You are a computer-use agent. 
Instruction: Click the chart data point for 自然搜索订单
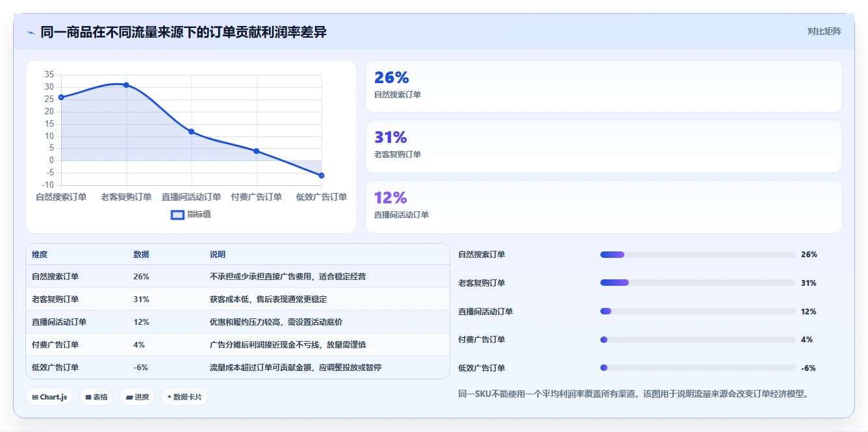tap(61, 97)
